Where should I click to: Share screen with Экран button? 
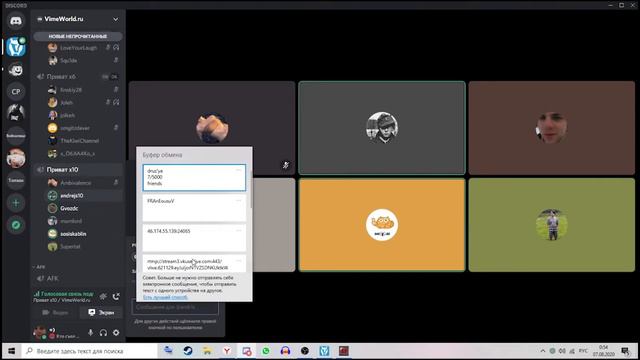[101, 312]
